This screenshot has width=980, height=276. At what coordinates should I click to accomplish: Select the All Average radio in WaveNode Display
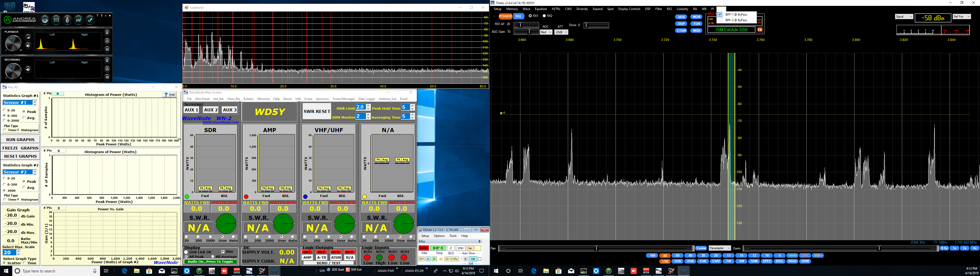213,257
